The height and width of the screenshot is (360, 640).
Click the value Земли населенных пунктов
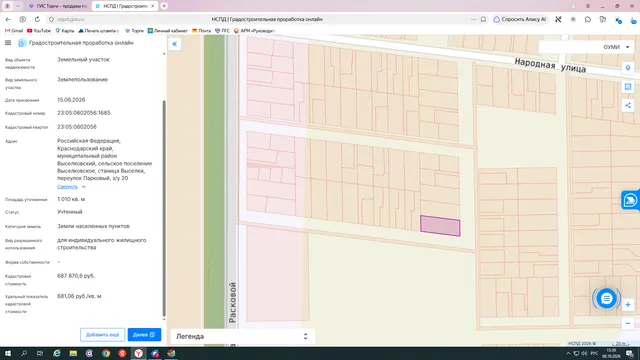pyautogui.click(x=93, y=226)
